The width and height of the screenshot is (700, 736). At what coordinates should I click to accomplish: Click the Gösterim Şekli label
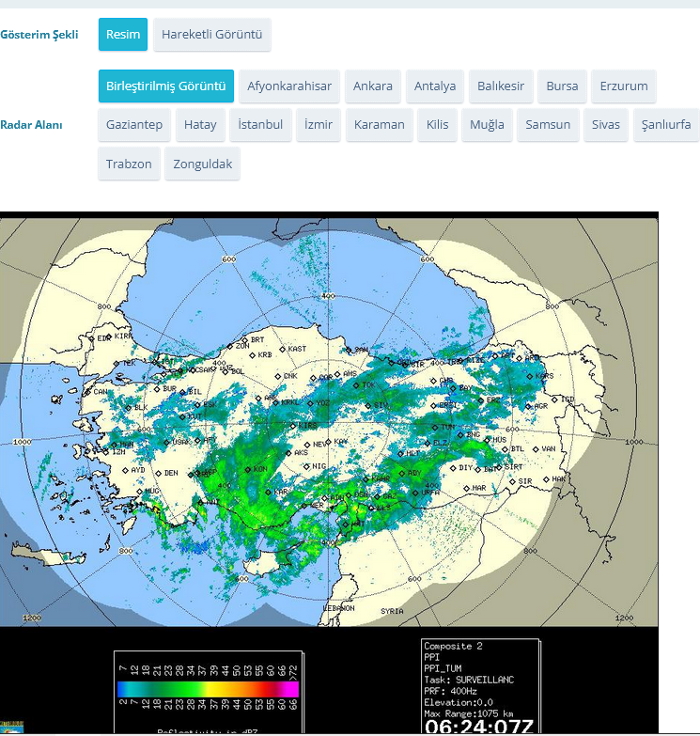[x=39, y=35]
